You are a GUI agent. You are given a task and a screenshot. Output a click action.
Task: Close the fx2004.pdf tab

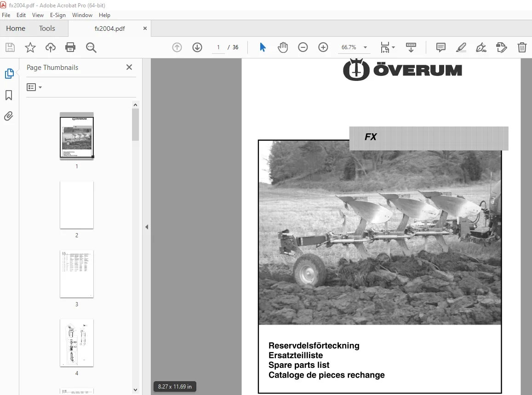click(145, 29)
